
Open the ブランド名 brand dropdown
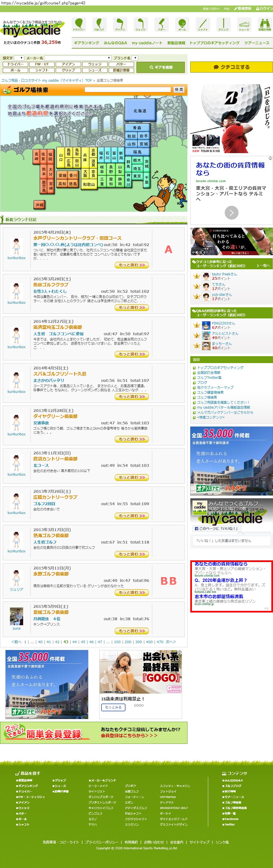135,58
